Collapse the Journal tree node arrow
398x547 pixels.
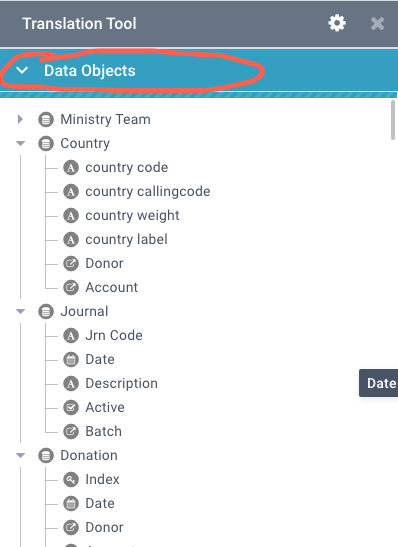tap(21, 311)
